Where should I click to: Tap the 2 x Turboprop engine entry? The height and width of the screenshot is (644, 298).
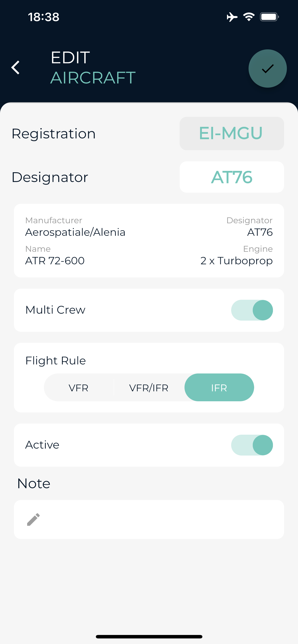[x=236, y=261]
